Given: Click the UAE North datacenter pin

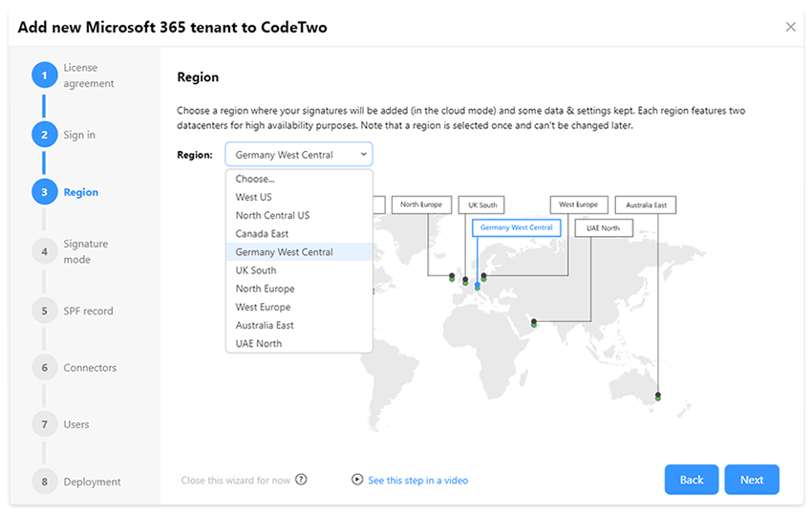Looking at the screenshot, I should click(x=534, y=323).
